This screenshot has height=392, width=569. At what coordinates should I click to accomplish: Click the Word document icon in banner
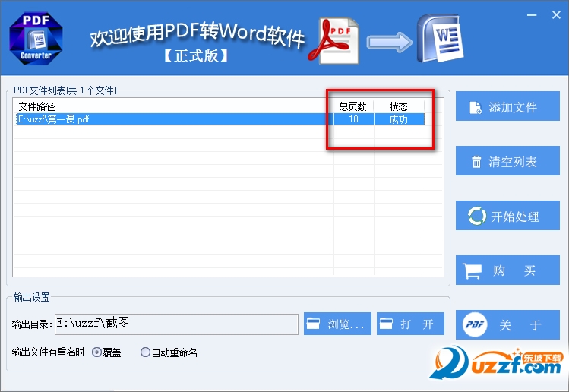[x=440, y=39]
